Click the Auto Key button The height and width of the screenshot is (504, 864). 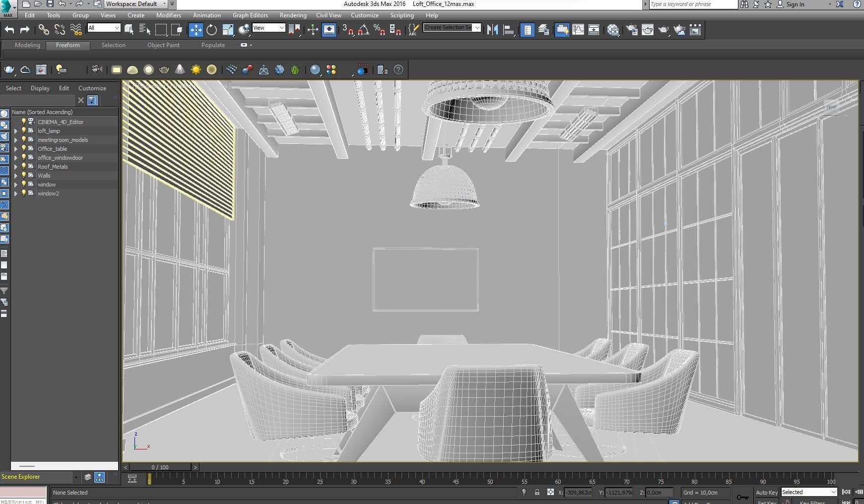pyautogui.click(x=767, y=493)
